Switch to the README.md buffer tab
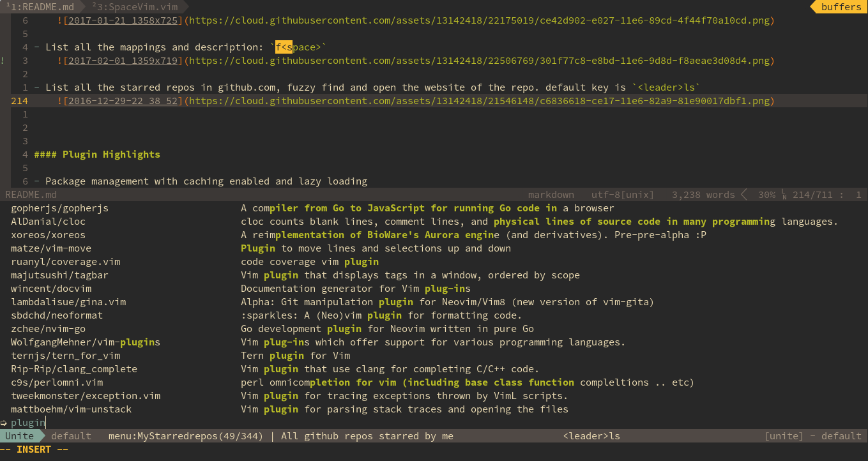Viewport: 868px width, 461px height. click(40, 7)
